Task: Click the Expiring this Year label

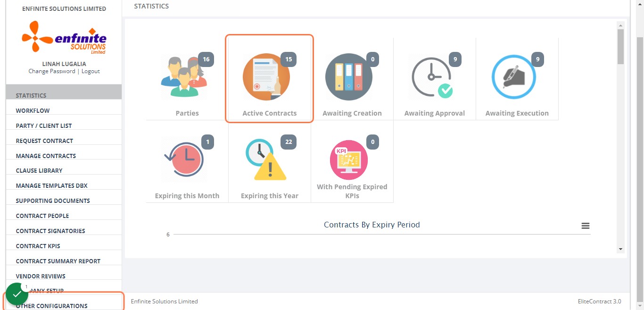Action: tap(270, 196)
